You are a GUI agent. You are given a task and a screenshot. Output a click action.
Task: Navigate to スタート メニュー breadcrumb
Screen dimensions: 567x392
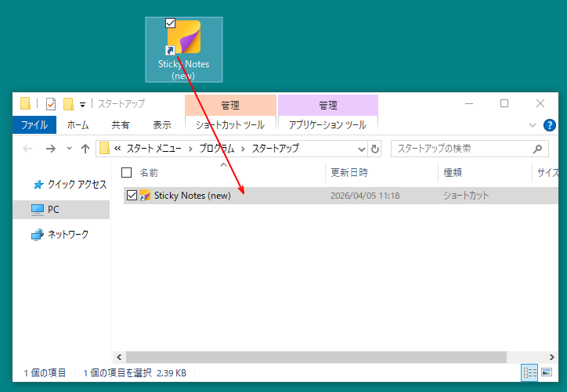tap(153, 149)
